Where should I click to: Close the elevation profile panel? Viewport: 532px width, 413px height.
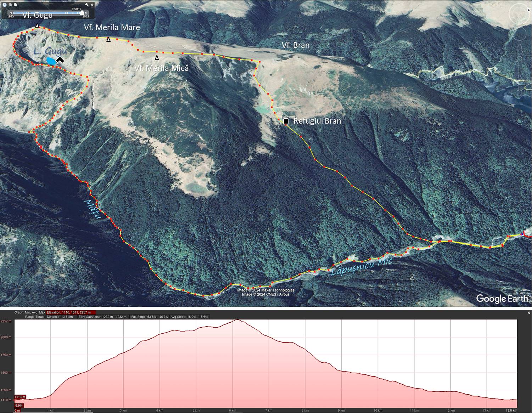click(529, 313)
